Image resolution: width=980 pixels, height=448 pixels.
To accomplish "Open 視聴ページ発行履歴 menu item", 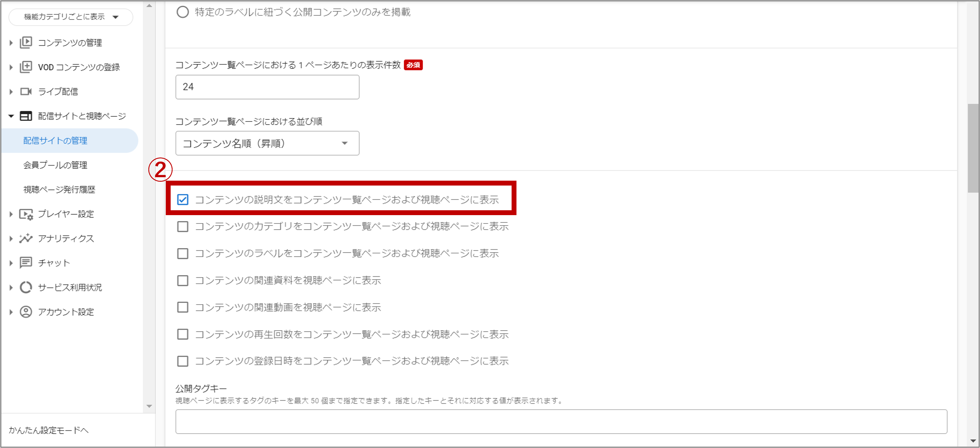I will (59, 189).
